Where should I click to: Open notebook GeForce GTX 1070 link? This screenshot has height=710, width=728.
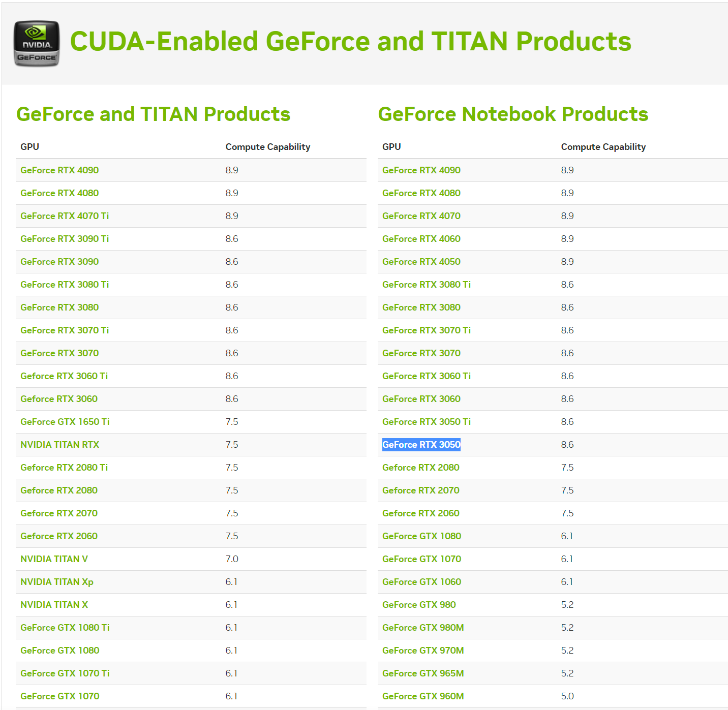click(x=422, y=559)
